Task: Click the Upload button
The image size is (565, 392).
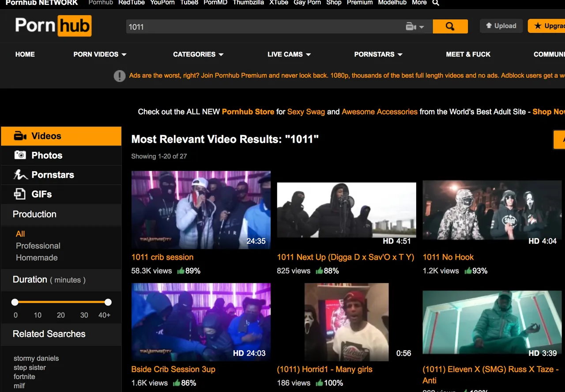Action: point(501,26)
